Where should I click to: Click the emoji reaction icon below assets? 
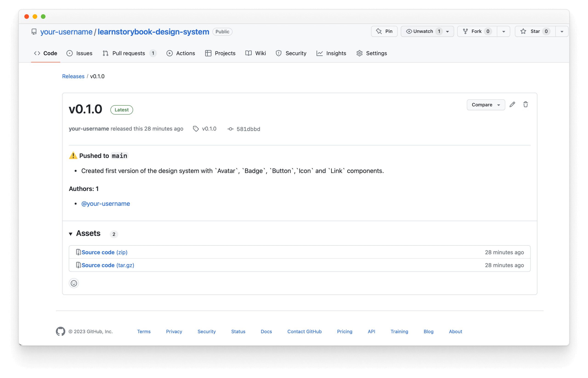pos(74,283)
